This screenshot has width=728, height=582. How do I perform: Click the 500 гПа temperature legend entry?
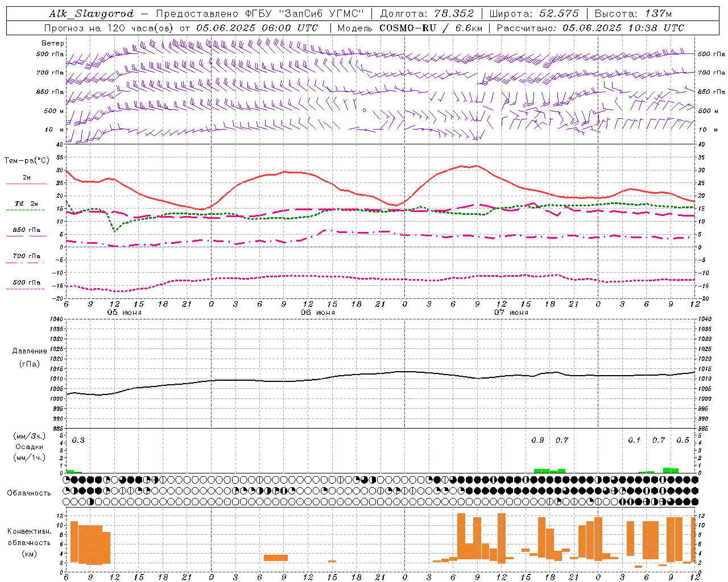[x=27, y=282]
